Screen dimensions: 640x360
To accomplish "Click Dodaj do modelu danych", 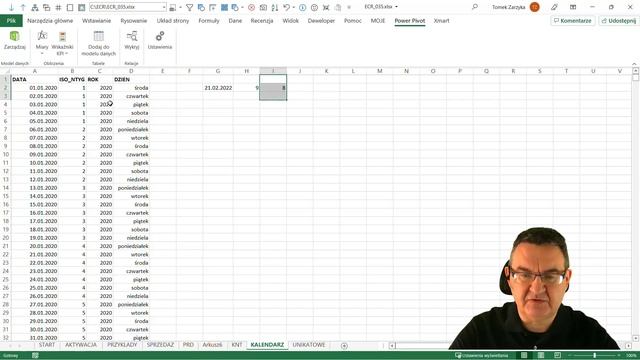I will click(98, 43).
